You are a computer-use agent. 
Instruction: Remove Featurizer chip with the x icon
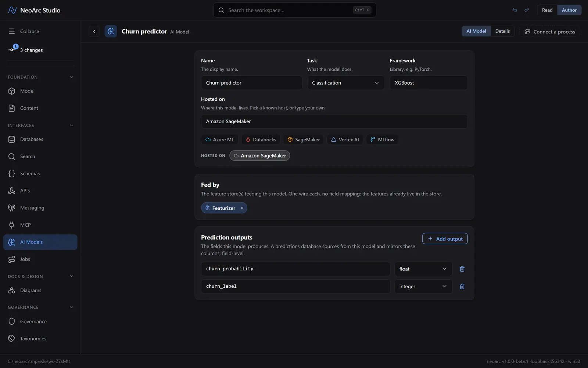click(242, 208)
